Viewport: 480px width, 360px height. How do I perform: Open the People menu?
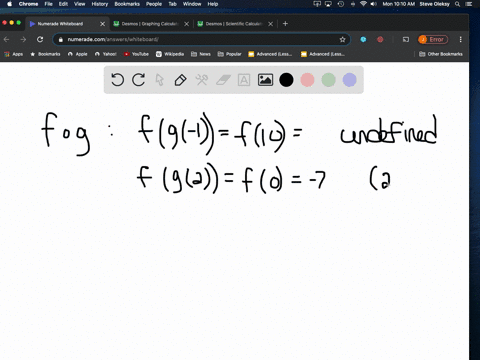click(154, 4)
